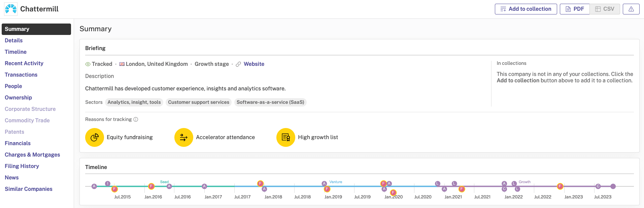Viewport: 644px width, 208px height.
Task: Open the Transactions section
Action: (21, 75)
